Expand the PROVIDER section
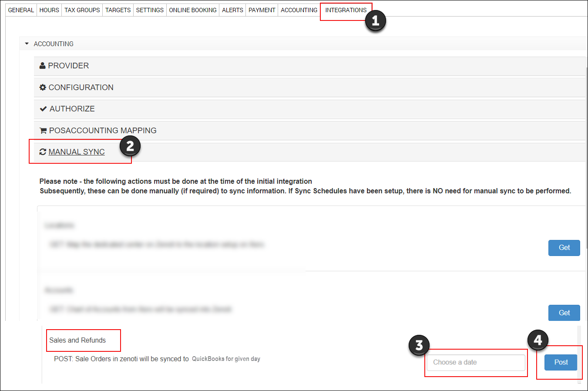Screen dimensions: 588x391 pos(309,66)
